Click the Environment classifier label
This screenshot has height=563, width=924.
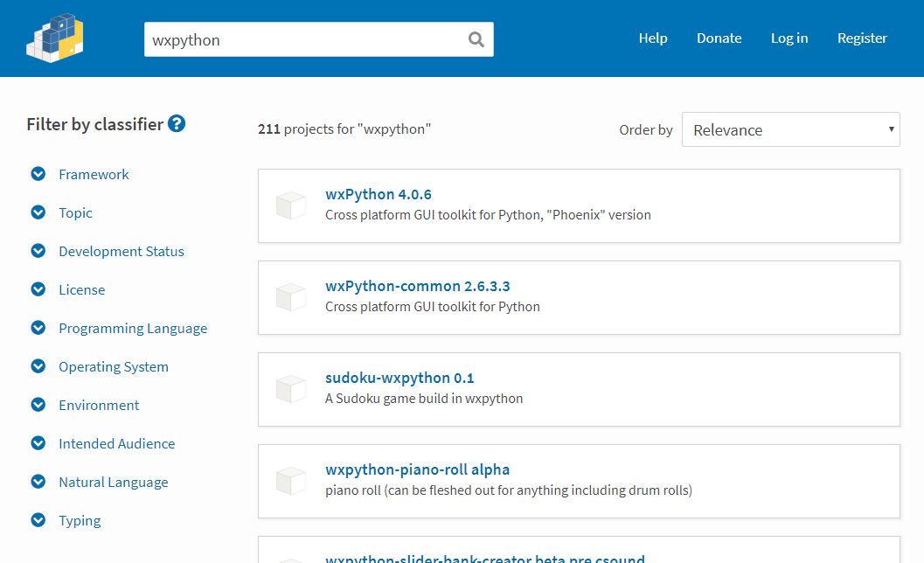click(99, 405)
